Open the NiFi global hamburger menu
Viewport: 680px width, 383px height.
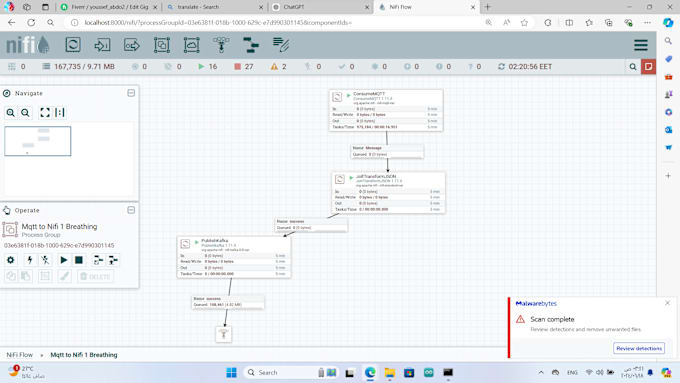coord(641,45)
